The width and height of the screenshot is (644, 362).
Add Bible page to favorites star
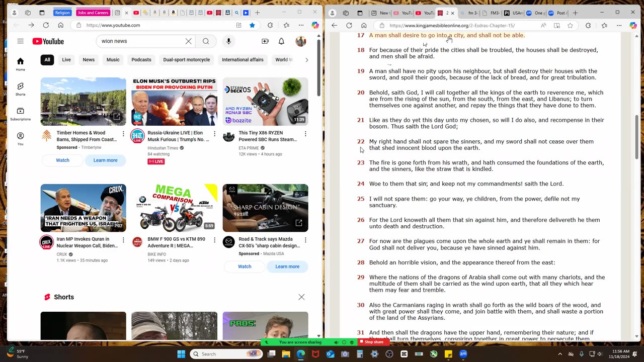coord(570,25)
